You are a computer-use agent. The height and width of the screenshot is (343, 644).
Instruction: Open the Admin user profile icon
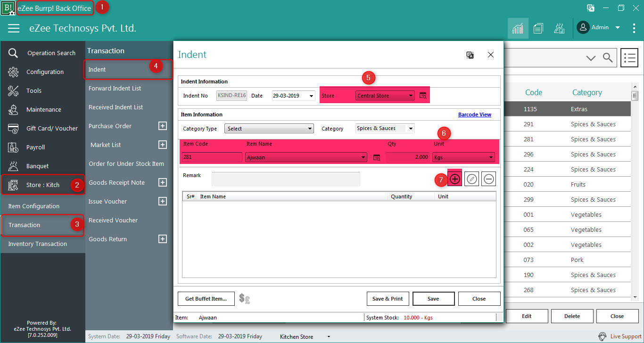point(583,27)
